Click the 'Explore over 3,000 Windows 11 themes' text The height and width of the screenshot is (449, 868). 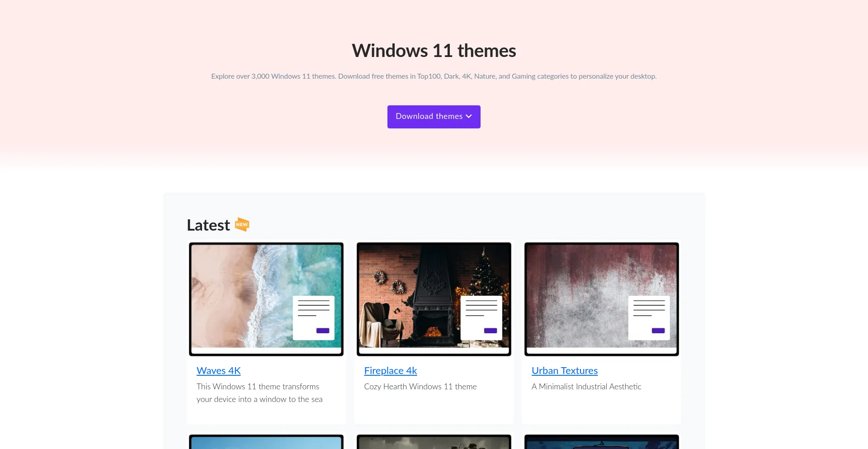tap(434, 76)
